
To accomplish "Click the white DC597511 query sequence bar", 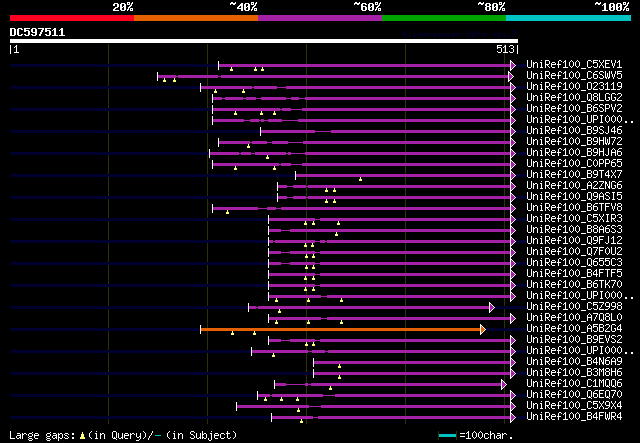I will [x=264, y=41].
